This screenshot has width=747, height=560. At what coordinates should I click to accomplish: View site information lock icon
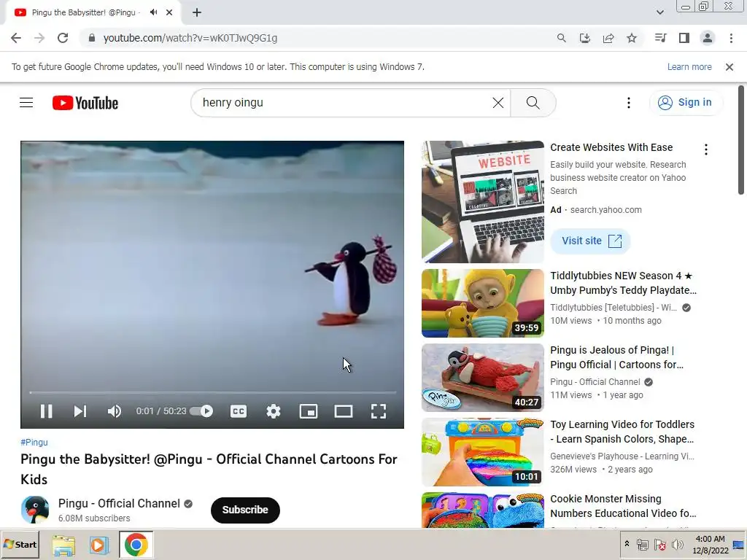point(92,38)
